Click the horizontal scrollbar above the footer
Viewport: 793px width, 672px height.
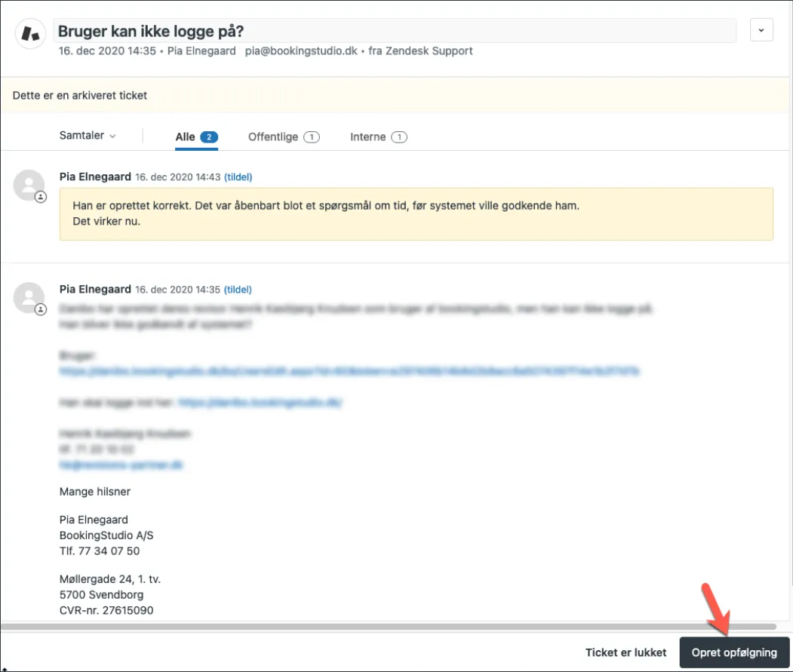click(x=377, y=627)
